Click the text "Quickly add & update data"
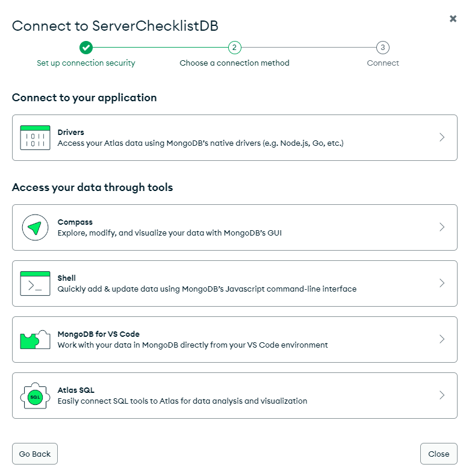This screenshot has width=469, height=476. point(108,289)
